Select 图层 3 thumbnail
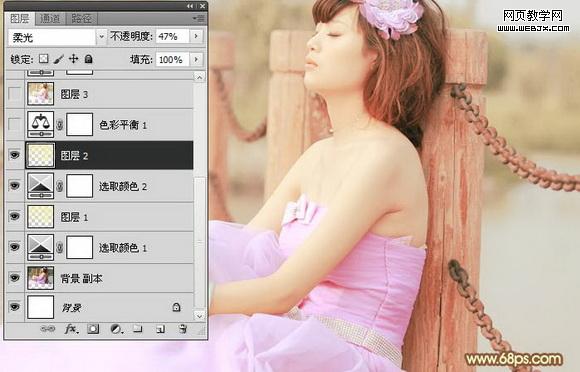580x372 pixels. 41,94
